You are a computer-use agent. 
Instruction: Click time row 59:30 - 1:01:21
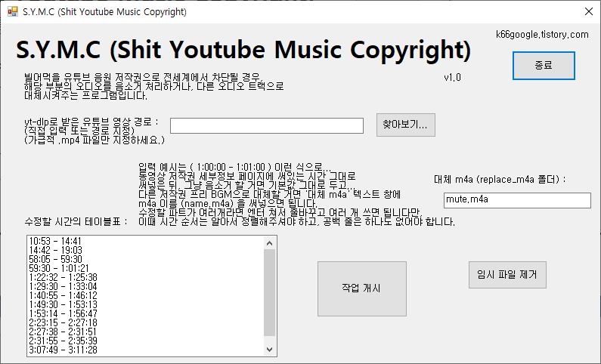click(x=59, y=268)
